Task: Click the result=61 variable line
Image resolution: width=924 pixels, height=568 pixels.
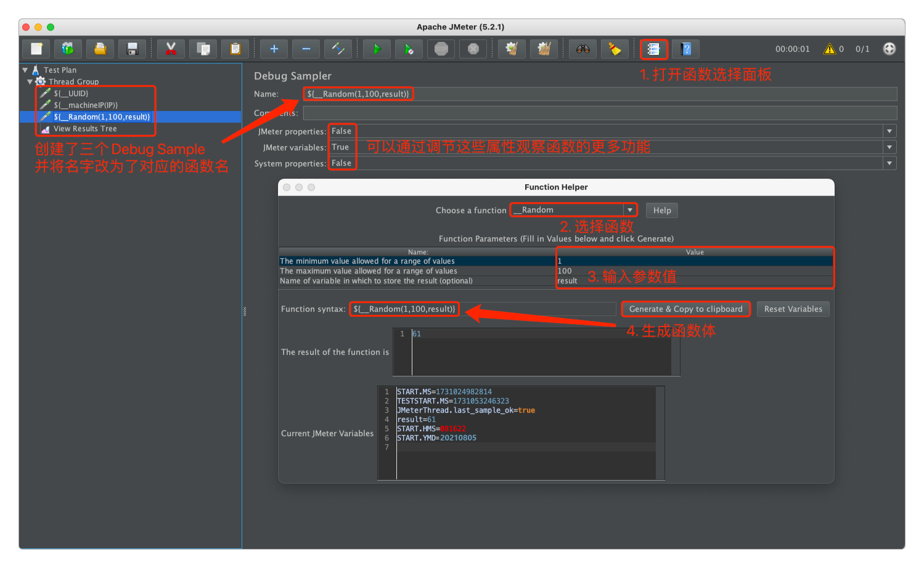Action: [x=416, y=420]
